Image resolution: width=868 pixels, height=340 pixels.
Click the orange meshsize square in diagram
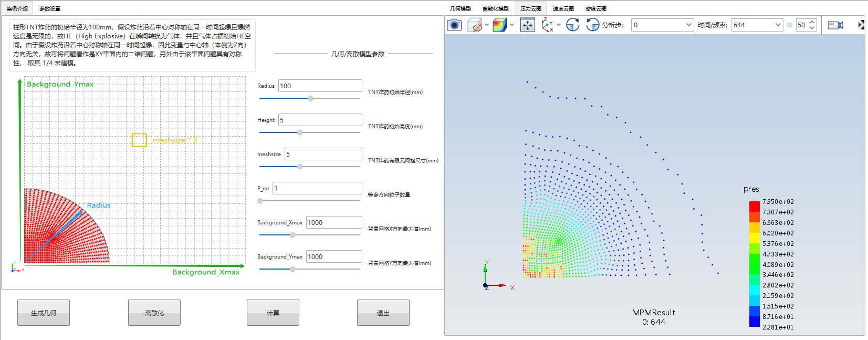139,140
